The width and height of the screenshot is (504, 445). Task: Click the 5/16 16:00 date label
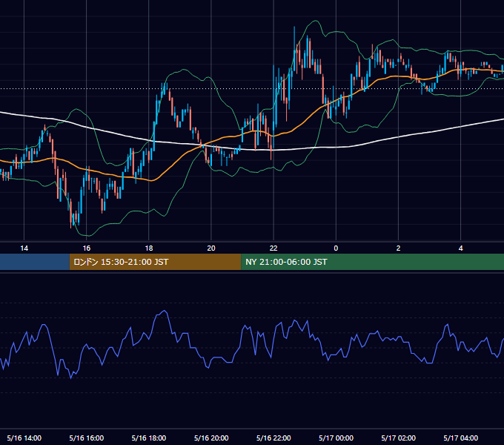[87, 438]
